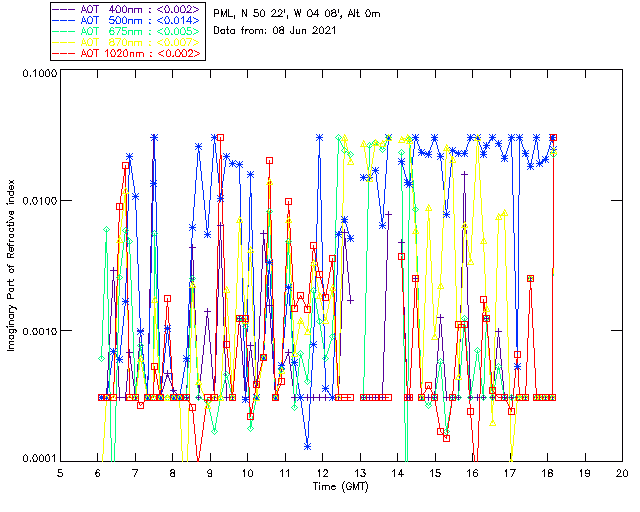Click x-axis tick label 10
The height and width of the screenshot is (512, 640).
(247, 473)
